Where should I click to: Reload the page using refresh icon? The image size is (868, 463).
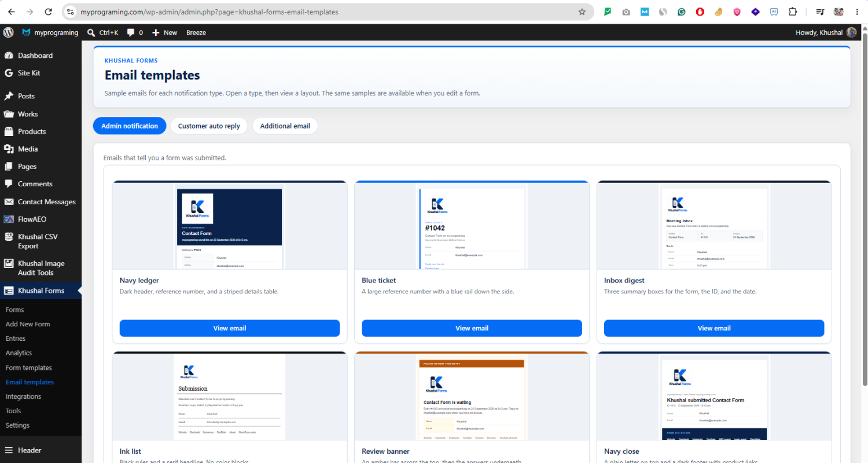(49, 12)
